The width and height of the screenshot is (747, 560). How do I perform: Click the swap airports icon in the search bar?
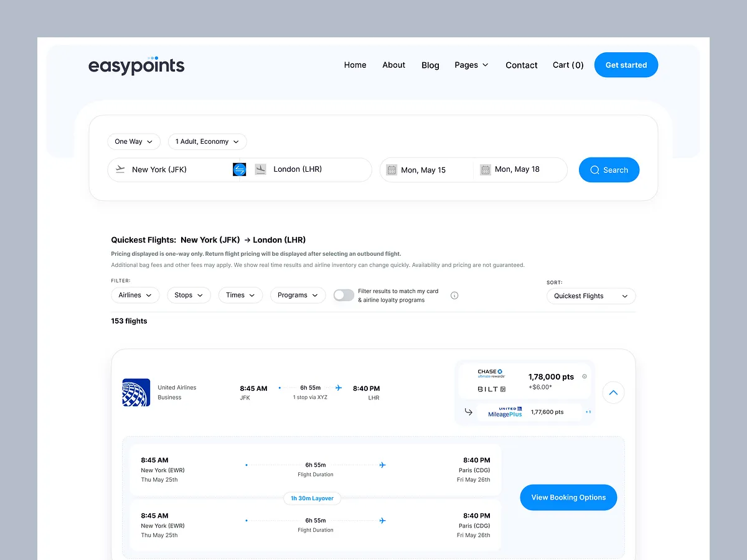(239, 169)
